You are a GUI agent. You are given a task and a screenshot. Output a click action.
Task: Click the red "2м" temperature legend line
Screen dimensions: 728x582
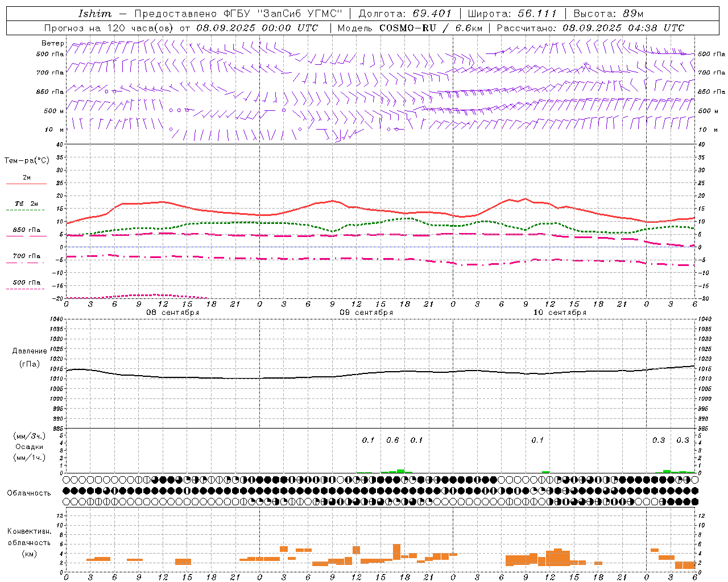26,184
